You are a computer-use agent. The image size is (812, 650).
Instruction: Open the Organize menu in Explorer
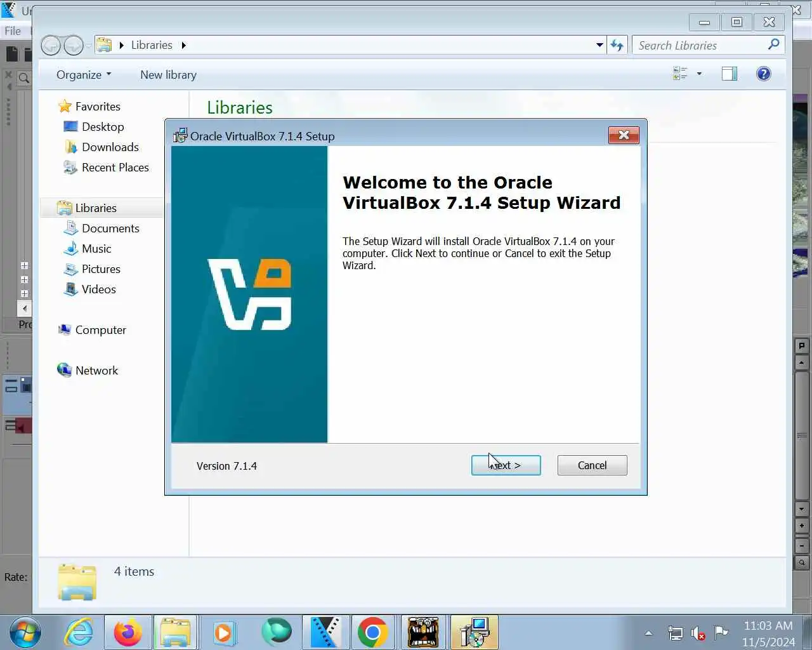point(84,75)
